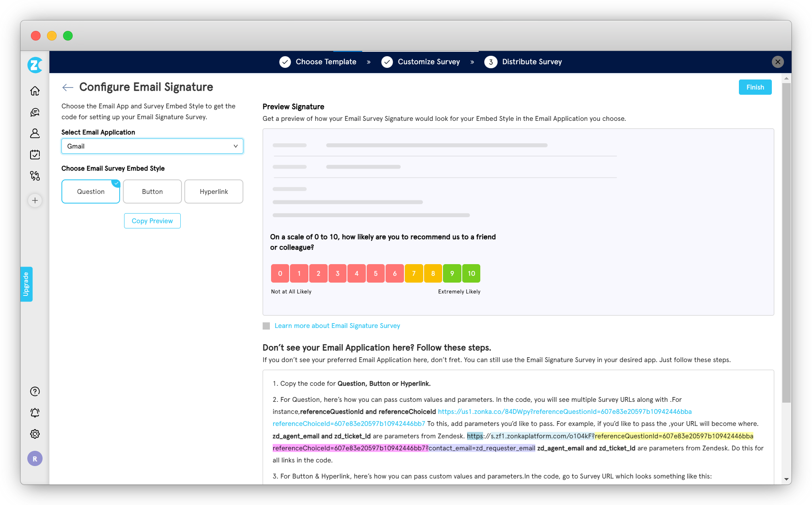Select the rating score 7 swatch
Viewport: 812px width, 505px height.
pyautogui.click(x=414, y=273)
